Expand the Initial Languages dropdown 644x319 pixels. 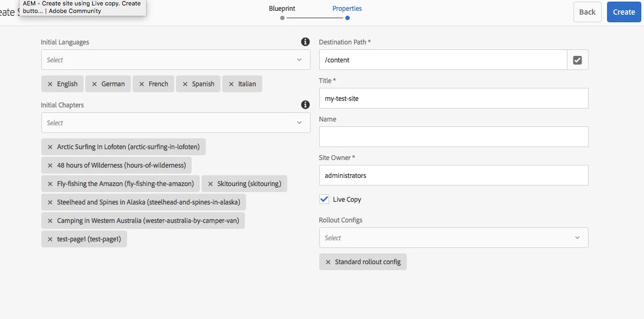click(x=175, y=60)
